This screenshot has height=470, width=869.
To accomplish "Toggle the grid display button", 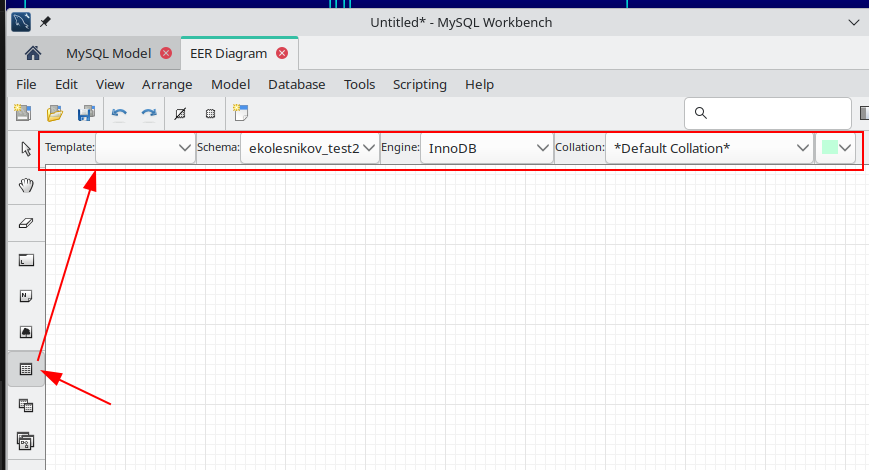I will click(180, 113).
